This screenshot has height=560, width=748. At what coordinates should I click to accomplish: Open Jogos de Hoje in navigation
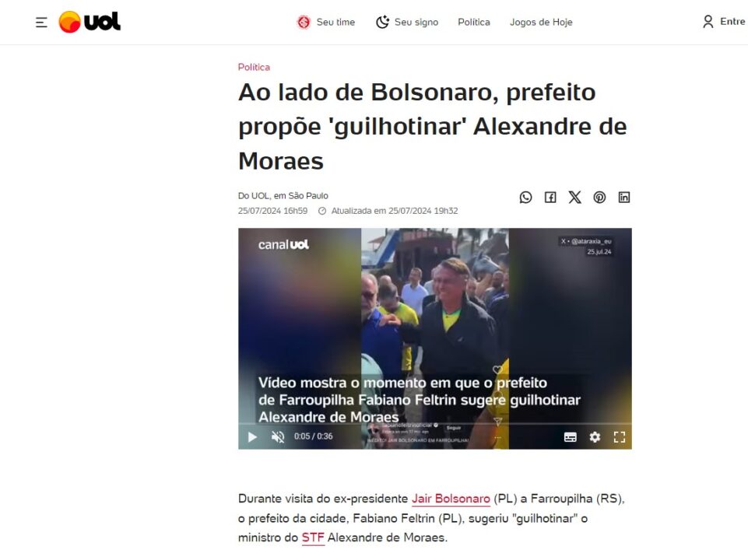[541, 22]
